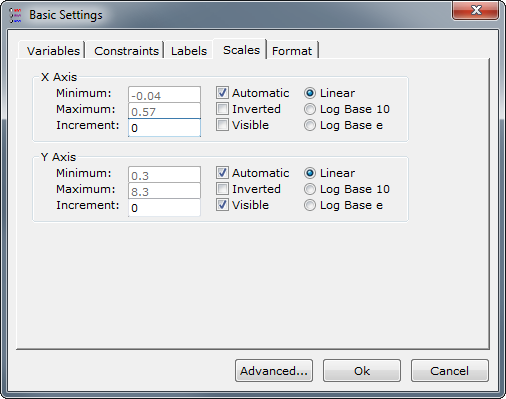Switch to the Variables tab

click(53, 51)
